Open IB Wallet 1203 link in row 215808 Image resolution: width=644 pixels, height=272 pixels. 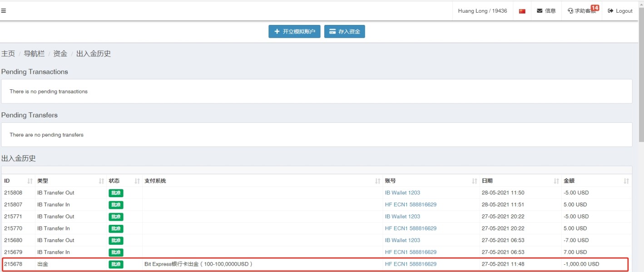402,193
